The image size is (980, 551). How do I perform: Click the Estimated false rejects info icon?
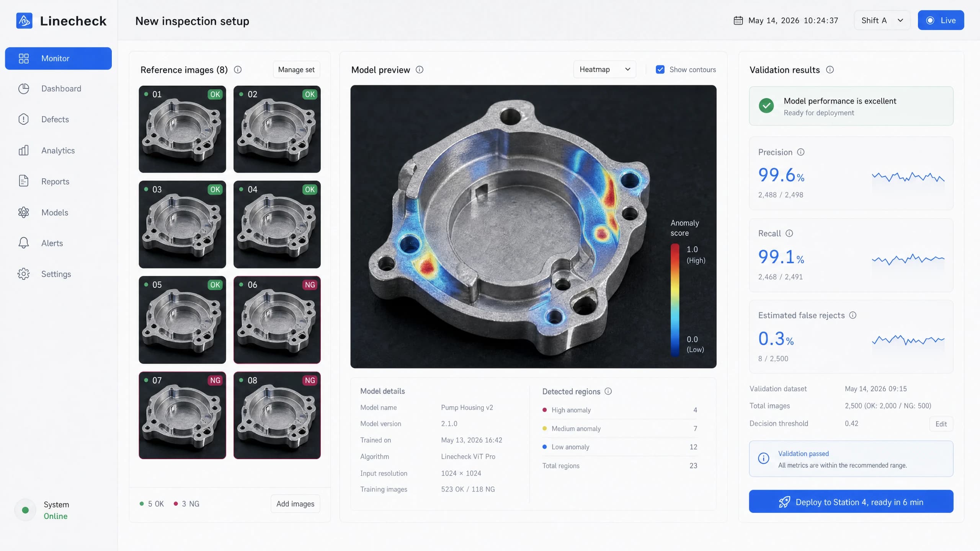(853, 315)
